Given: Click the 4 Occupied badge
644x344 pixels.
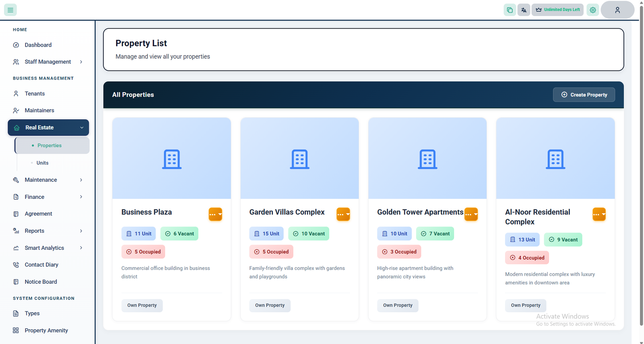Looking at the screenshot, I should [527, 258].
